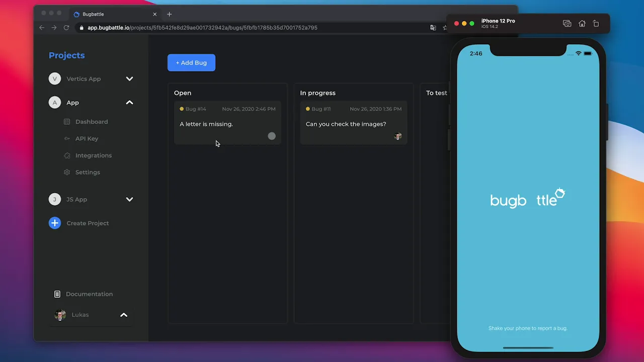644x362 pixels.
Task: Open the Integrations sidebar item
Action: 94,155
